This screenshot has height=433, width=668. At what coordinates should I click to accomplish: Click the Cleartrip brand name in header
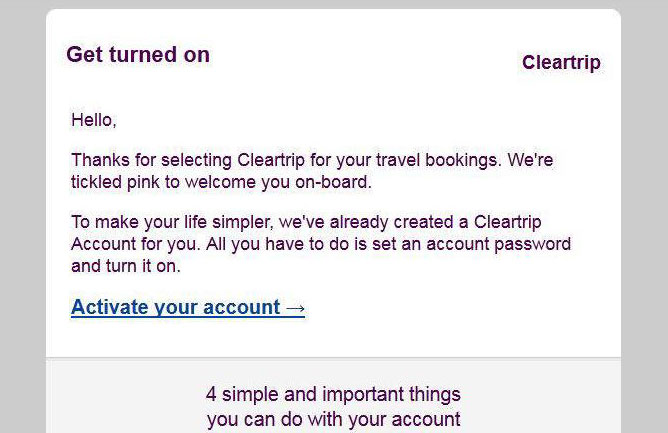click(561, 63)
